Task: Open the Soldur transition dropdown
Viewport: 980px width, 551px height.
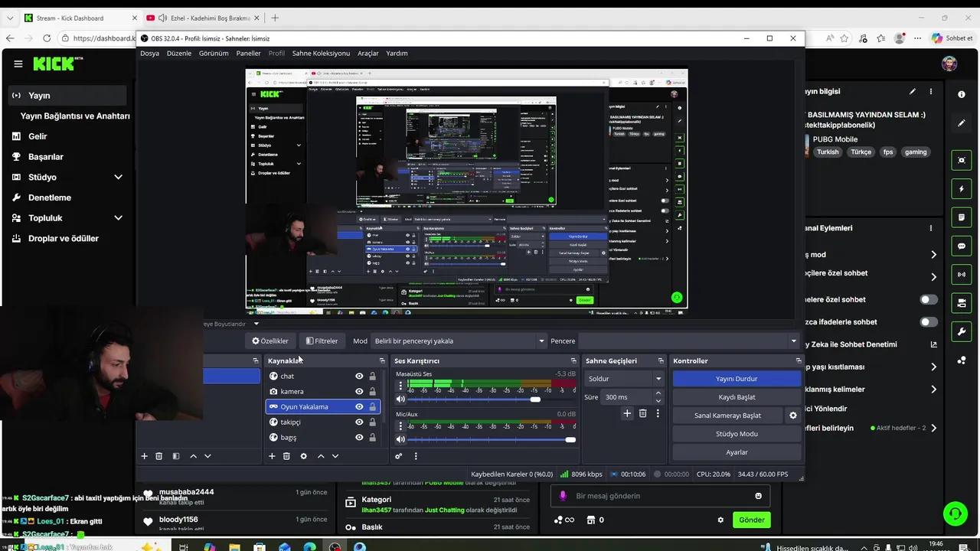Action: pos(624,378)
